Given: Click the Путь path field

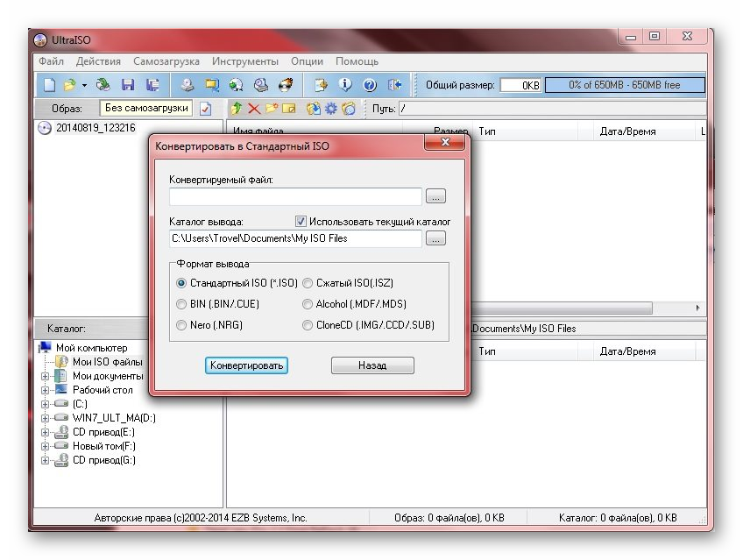Looking at the screenshot, I should point(553,109).
